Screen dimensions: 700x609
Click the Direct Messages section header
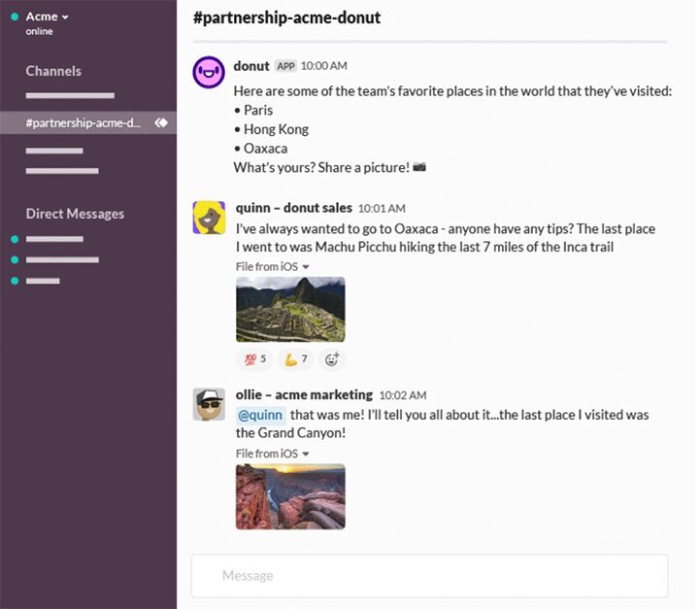tap(75, 214)
